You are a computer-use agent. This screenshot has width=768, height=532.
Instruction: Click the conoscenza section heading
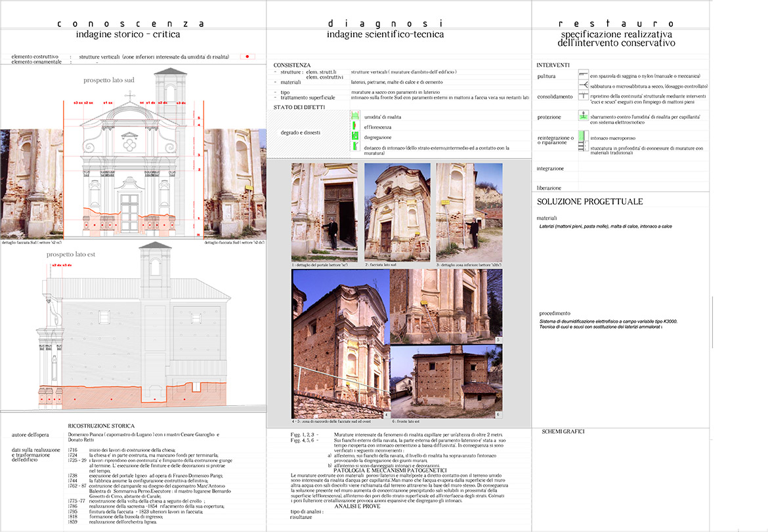click(x=130, y=24)
